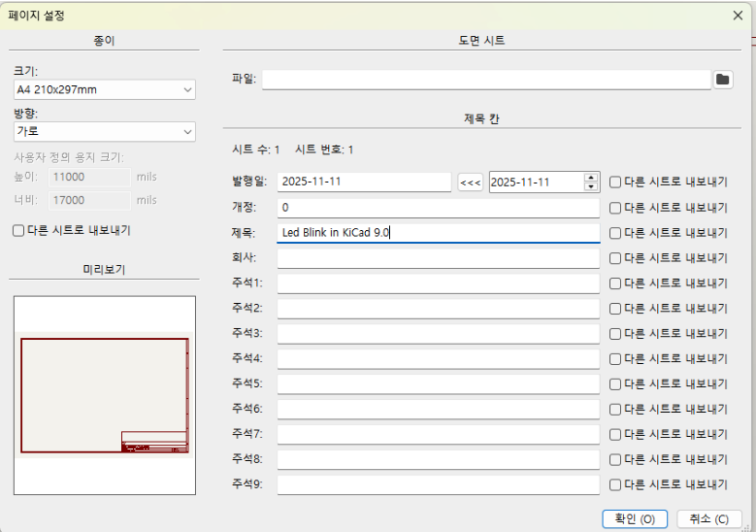Viewport: 756px width, 532px height.
Task: Close the 페이지 설정 dialog
Action: [x=738, y=16]
